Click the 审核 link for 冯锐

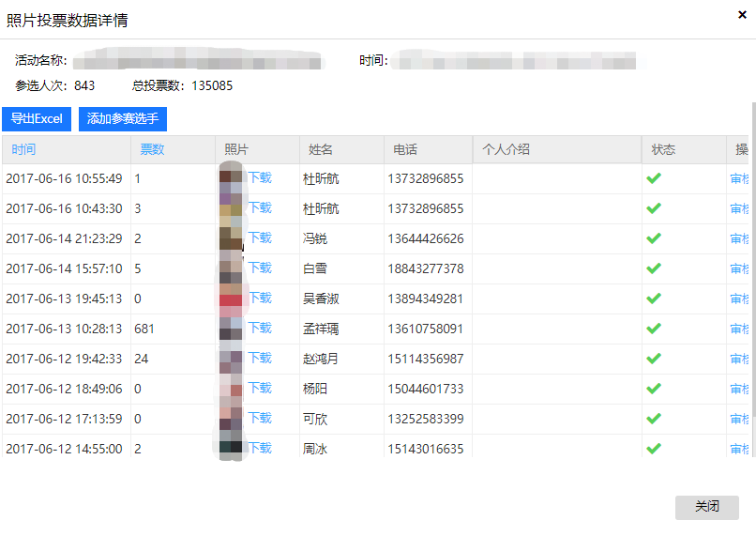pos(739,238)
